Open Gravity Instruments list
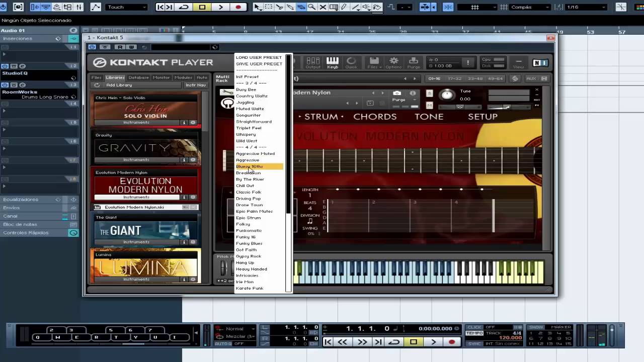Viewport: 644px width, 362px height. pyautogui.click(x=136, y=160)
